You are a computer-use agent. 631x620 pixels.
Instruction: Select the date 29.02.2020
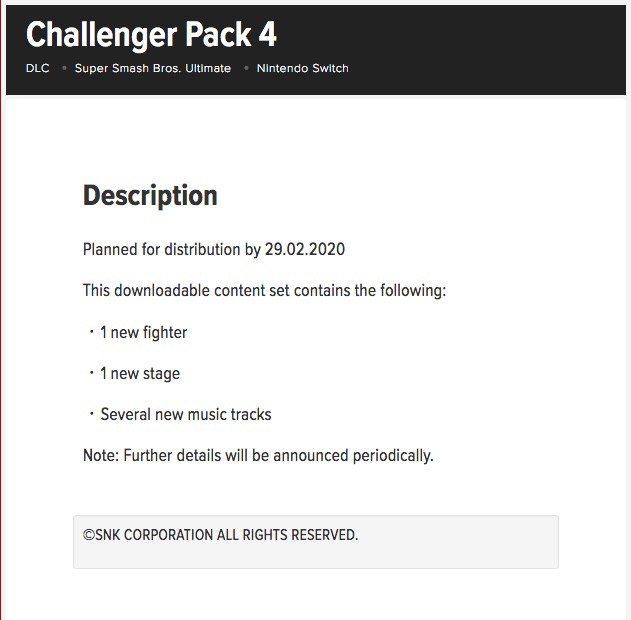305,249
